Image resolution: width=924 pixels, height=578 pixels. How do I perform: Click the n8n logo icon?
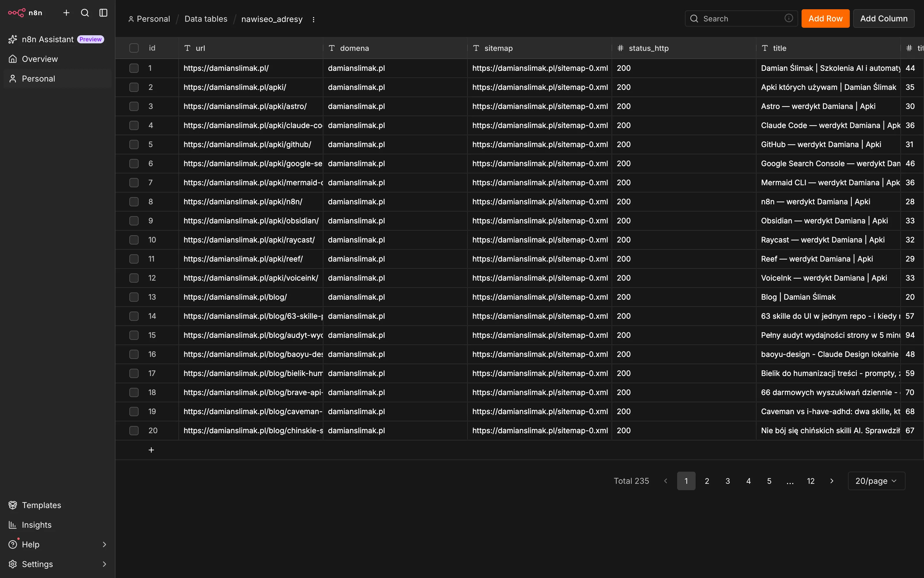pos(17,13)
